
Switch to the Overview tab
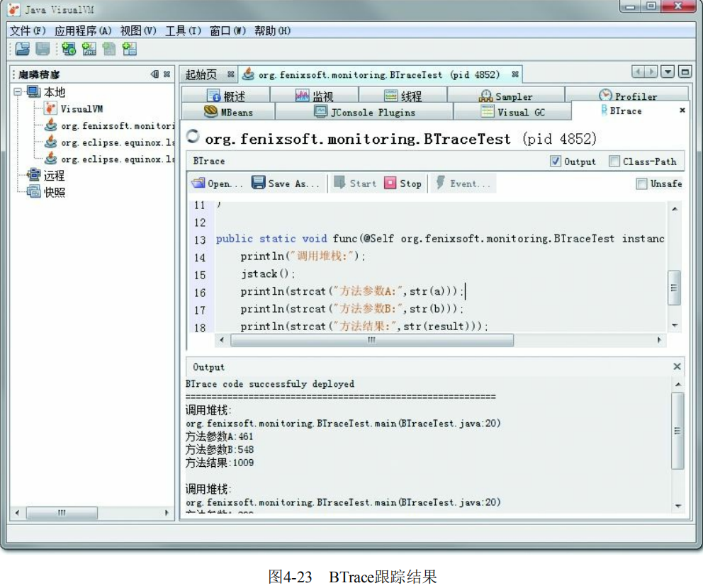click(x=225, y=96)
